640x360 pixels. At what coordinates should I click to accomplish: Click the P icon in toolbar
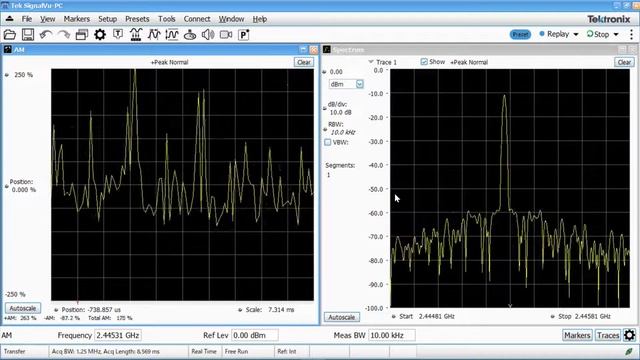pyautogui.click(x=244, y=35)
